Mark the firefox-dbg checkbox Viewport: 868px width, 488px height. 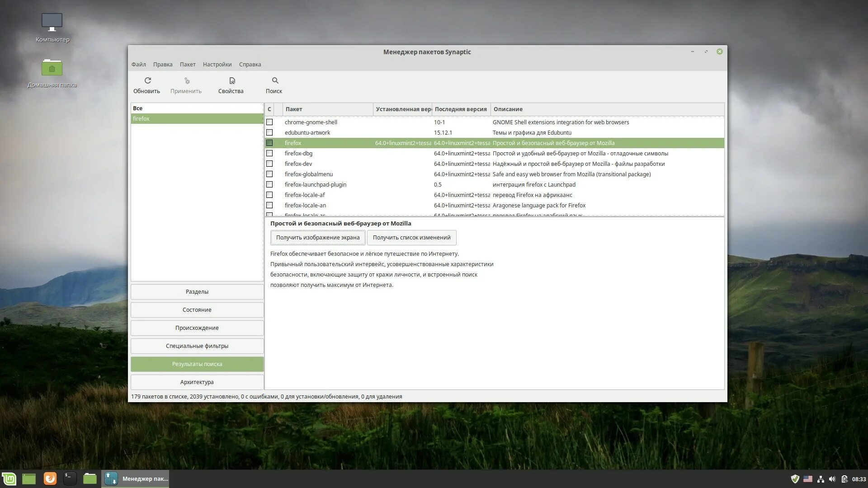pos(269,153)
